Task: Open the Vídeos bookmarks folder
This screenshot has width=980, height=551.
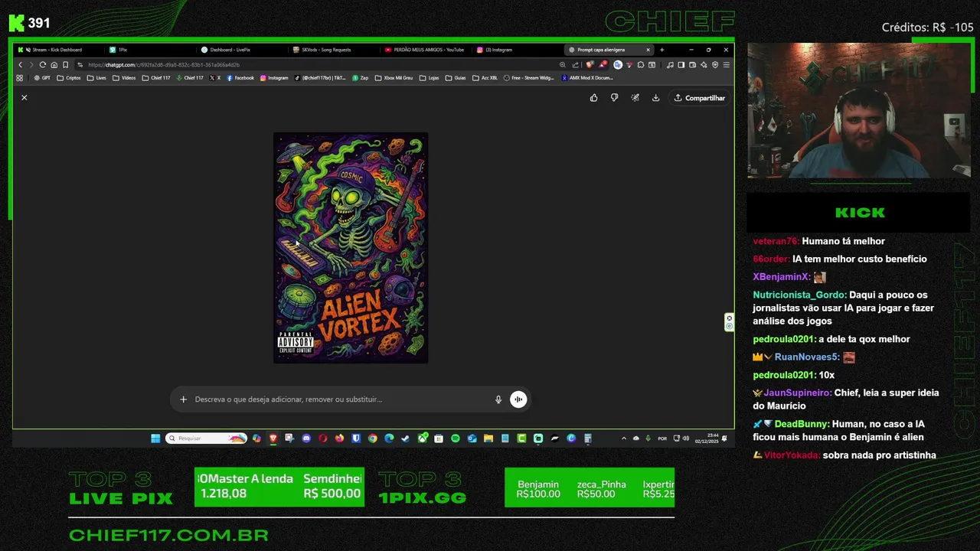Action: (124, 78)
